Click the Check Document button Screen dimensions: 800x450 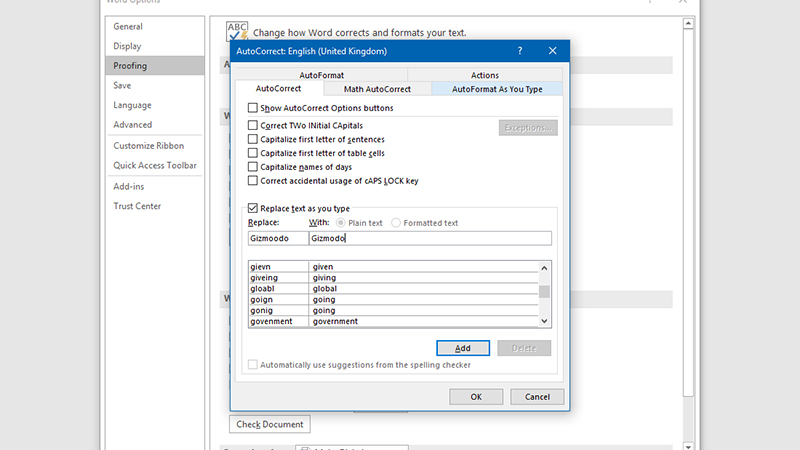(x=269, y=424)
